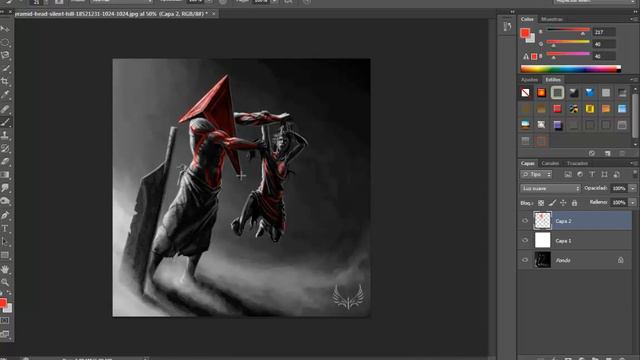
Task: Switch to the Muestras tab
Action: (x=551, y=19)
